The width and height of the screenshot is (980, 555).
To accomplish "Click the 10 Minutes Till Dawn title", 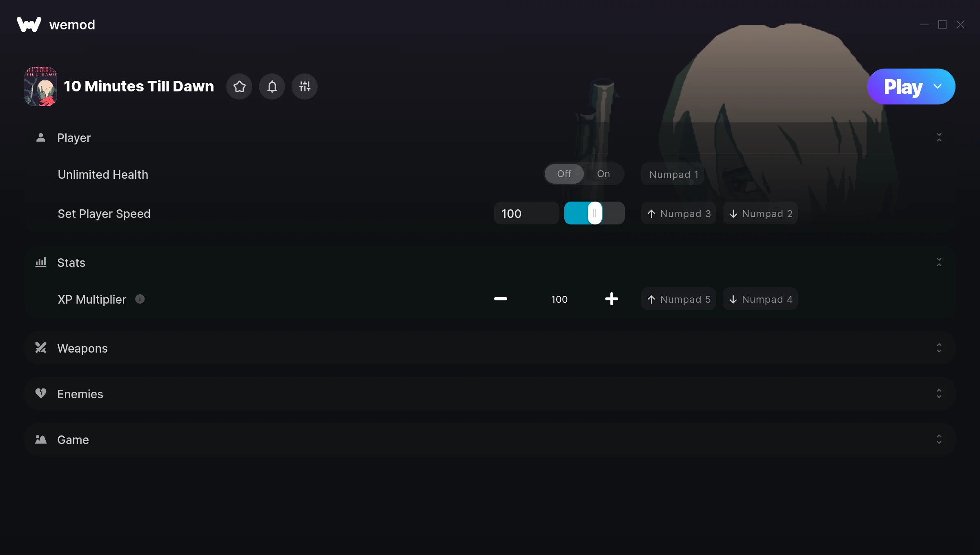I will (x=139, y=87).
